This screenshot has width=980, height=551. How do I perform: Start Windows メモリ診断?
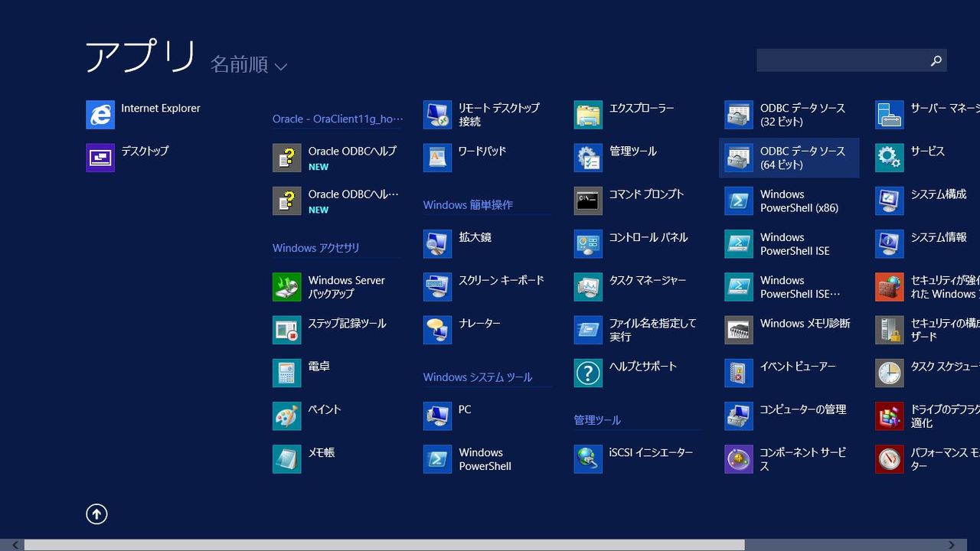(x=788, y=330)
